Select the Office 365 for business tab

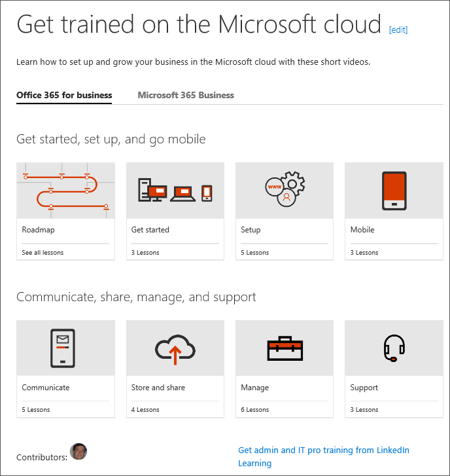click(x=64, y=95)
